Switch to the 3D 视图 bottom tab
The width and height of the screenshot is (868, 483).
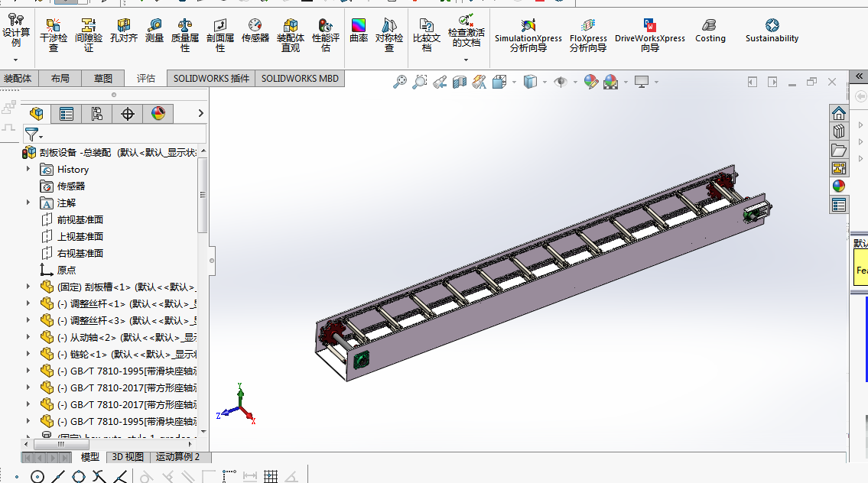[x=128, y=457]
